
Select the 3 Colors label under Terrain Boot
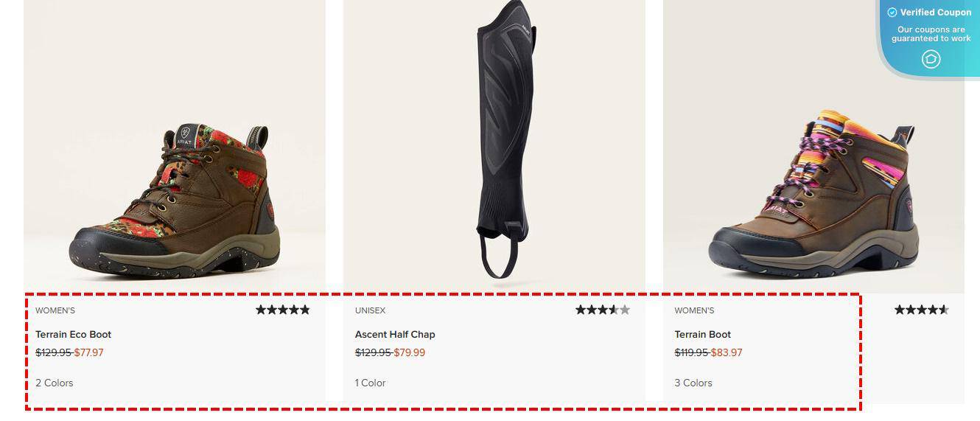[x=693, y=383]
